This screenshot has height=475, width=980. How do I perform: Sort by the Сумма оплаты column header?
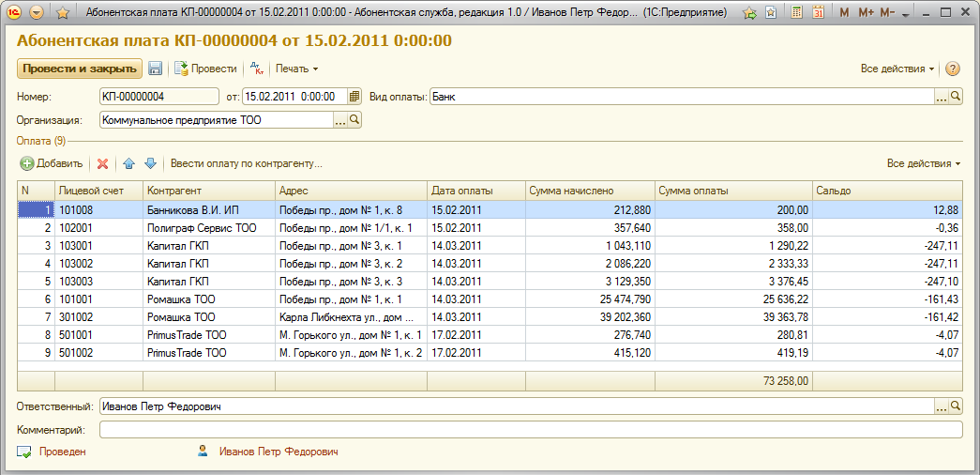point(731,190)
